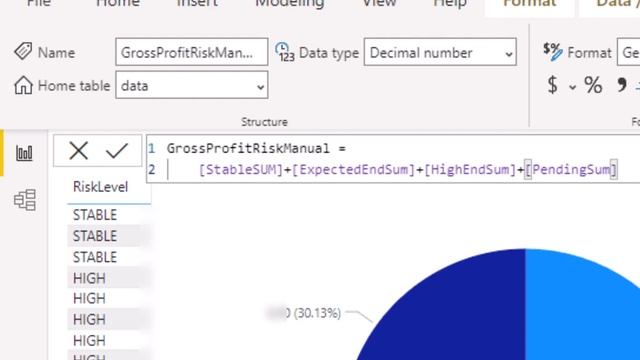Click [ExpectedEndSum] in the formula
The height and width of the screenshot is (360, 640).
pyautogui.click(x=353, y=169)
